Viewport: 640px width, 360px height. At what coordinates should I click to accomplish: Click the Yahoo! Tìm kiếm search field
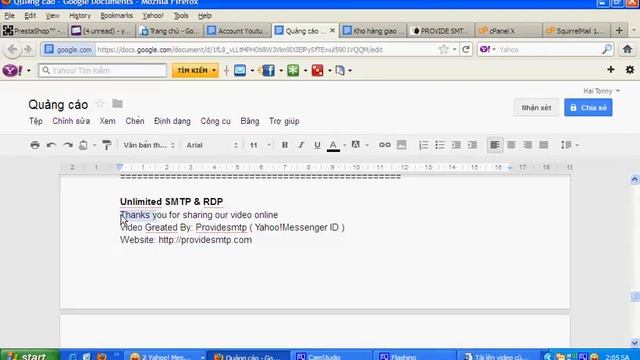(102, 70)
